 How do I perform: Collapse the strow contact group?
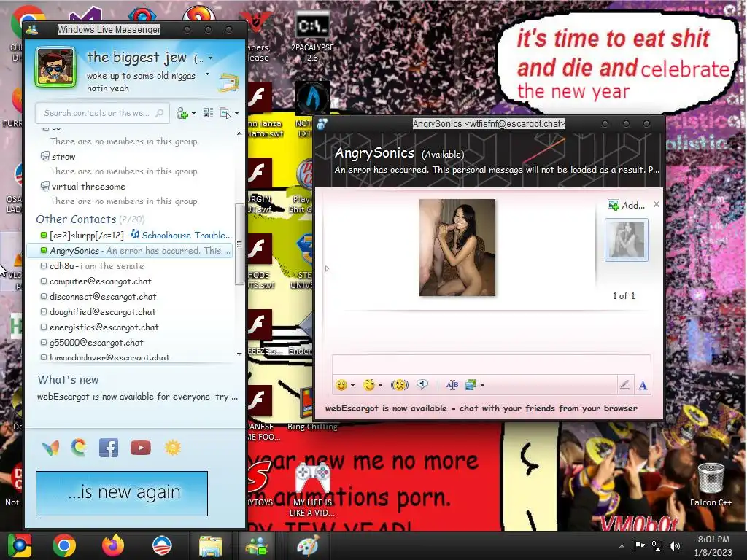click(x=45, y=156)
